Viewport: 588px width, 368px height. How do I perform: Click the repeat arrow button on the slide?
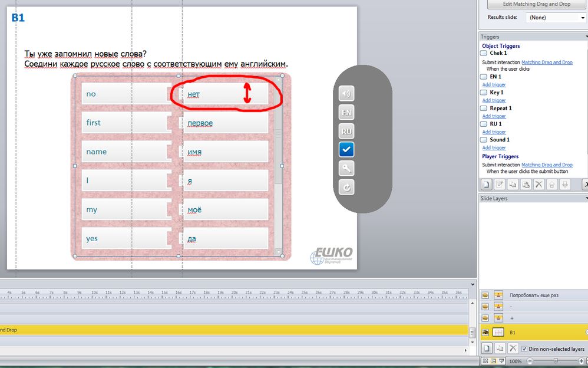coord(346,187)
